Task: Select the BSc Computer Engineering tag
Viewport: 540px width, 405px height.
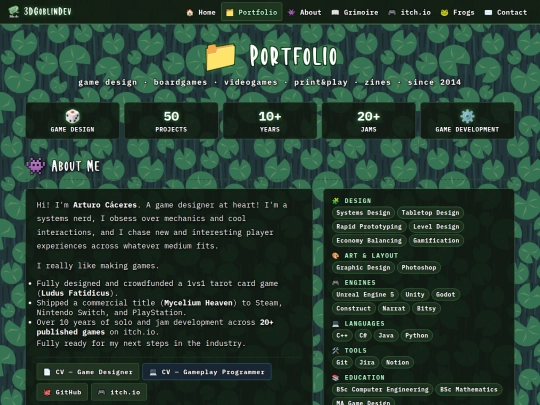Action: pos(382,390)
